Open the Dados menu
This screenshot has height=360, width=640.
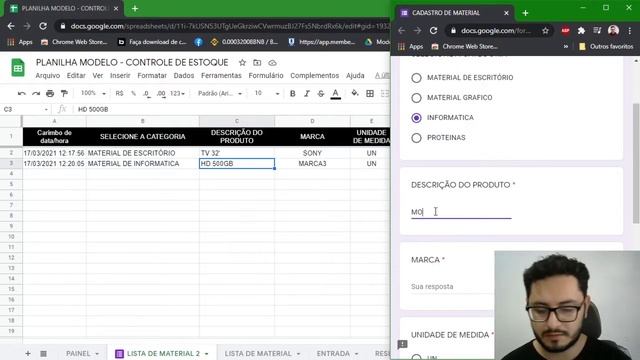[184, 76]
